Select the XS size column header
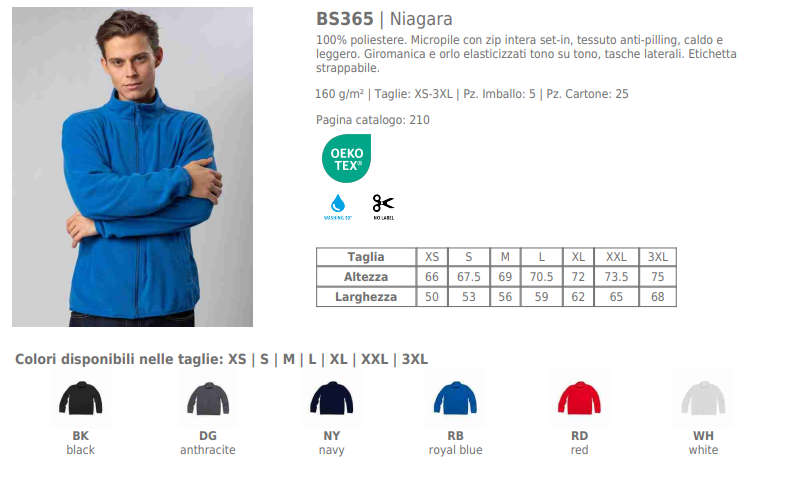Viewport: 785px width, 498px height. (432, 257)
